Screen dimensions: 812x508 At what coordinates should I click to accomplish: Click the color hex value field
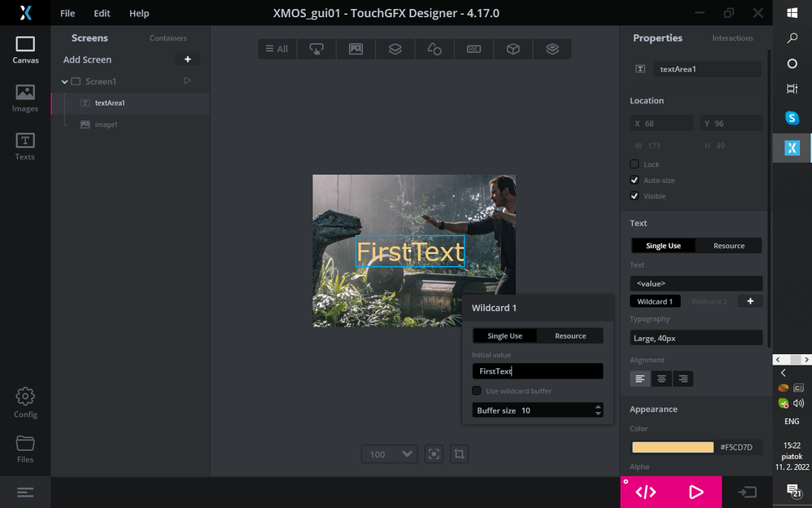739,447
